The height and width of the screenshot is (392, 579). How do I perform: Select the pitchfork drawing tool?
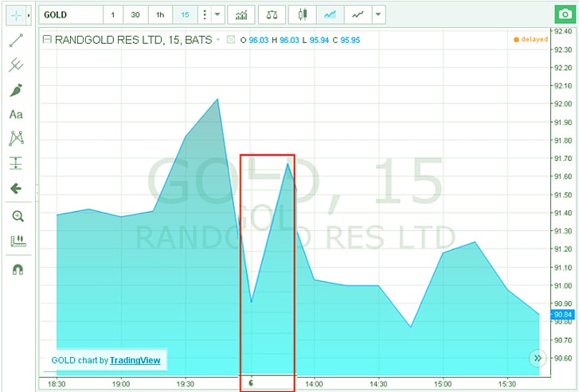tap(16, 66)
